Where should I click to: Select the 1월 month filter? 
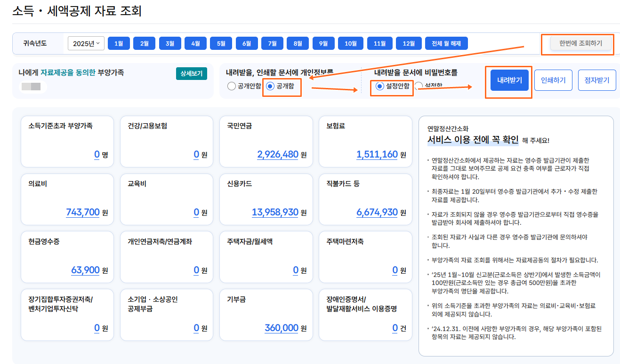point(119,43)
